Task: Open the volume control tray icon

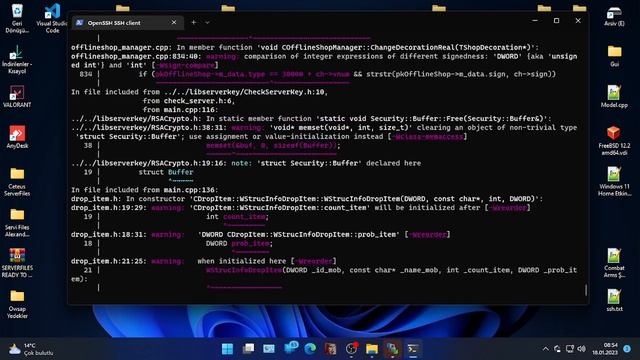Action: (582, 349)
